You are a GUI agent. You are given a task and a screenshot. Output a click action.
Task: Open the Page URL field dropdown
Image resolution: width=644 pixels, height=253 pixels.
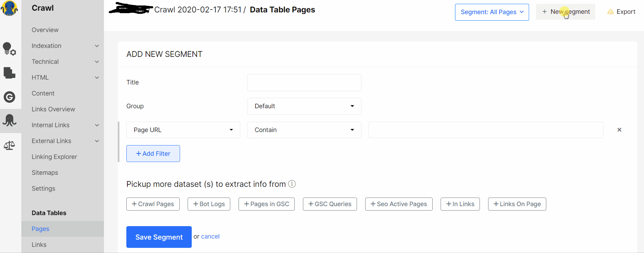click(x=183, y=130)
